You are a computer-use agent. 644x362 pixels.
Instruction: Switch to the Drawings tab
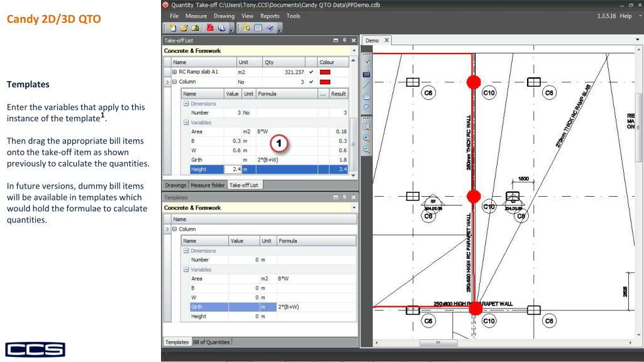click(x=175, y=185)
